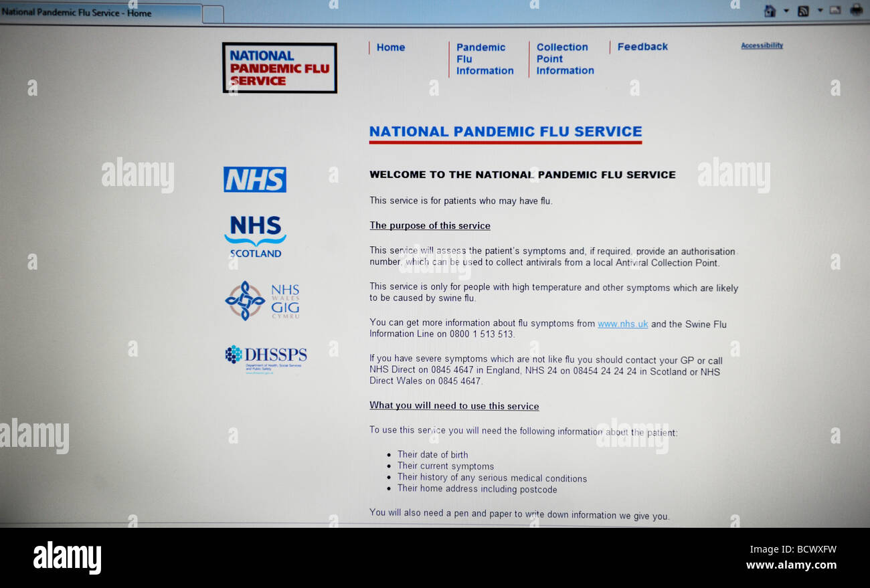Image resolution: width=870 pixels, height=588 pixels.
Task: Click the Accessibility link
Action: pos(762,45)
